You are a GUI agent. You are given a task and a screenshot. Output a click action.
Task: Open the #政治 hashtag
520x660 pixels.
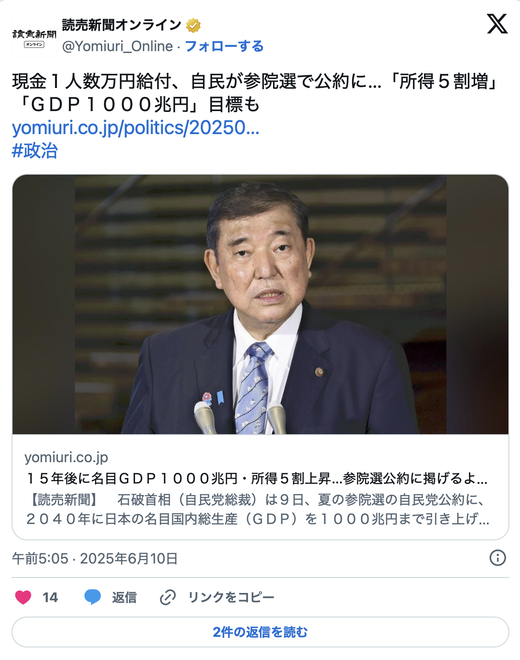point(35,151)
